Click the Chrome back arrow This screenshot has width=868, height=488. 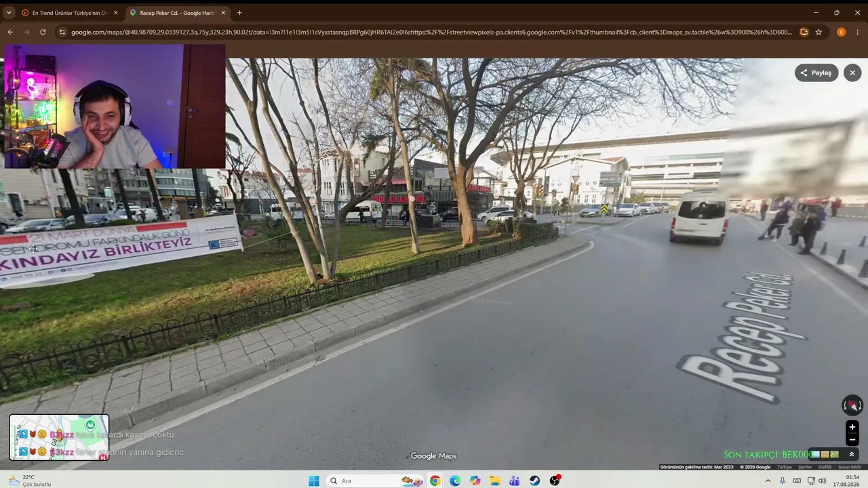click(10, 32)
